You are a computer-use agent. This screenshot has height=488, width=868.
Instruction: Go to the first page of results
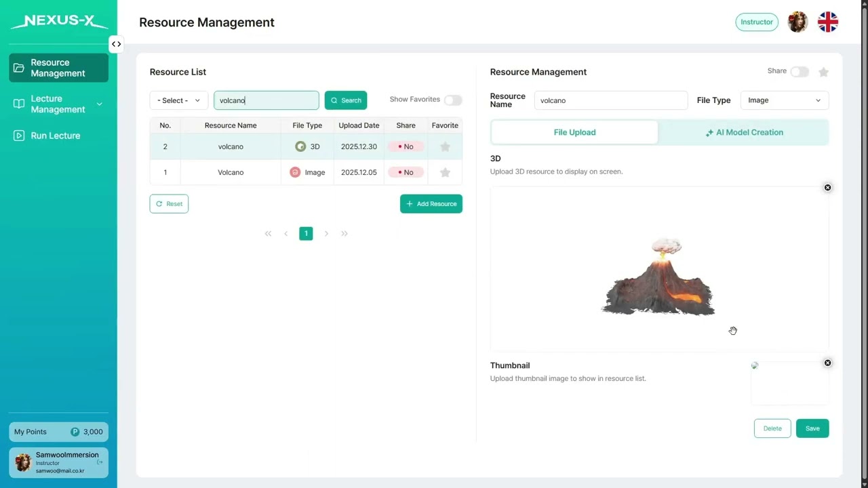coord(268,233)
